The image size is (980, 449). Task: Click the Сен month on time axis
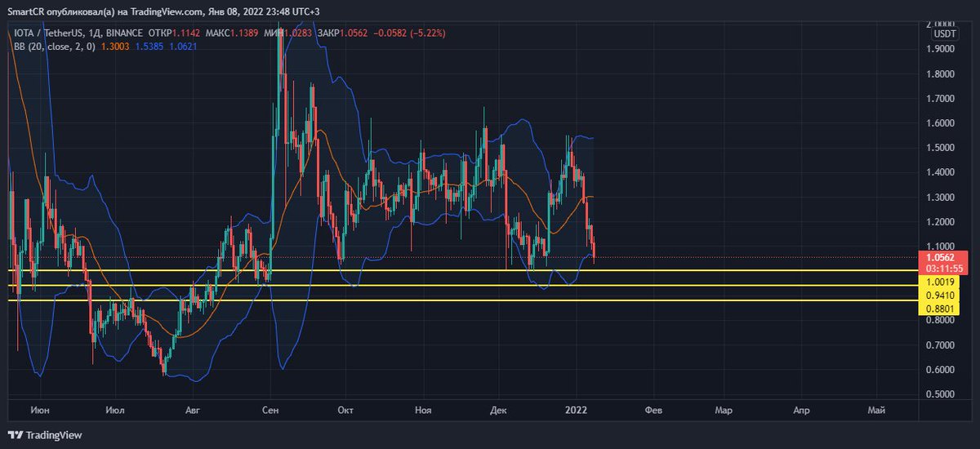click(271, 411)
